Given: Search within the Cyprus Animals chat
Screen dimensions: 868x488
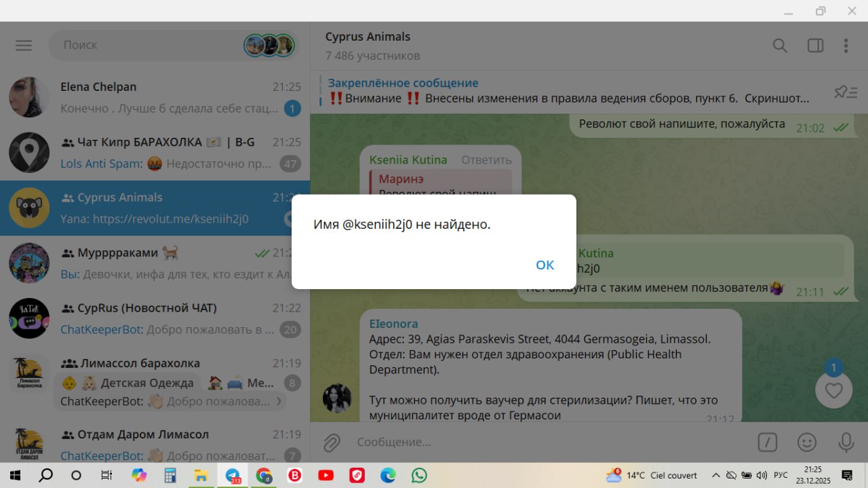Looking at the screenshot, I should [x=780, y=45].
